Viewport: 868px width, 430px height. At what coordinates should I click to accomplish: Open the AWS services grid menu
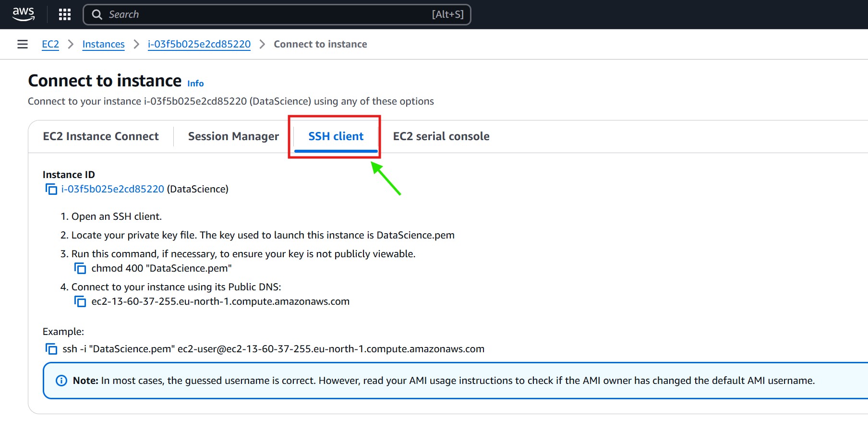tap(65, 14)
